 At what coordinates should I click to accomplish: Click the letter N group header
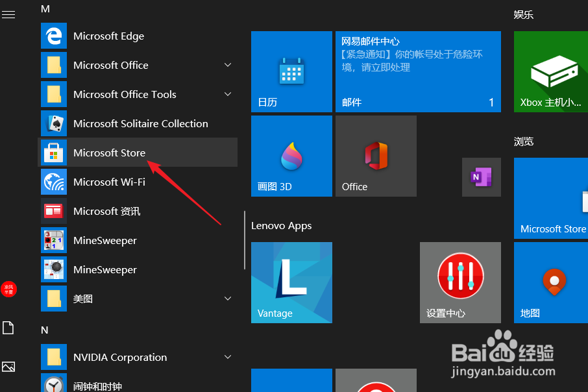tap(45, 330)
